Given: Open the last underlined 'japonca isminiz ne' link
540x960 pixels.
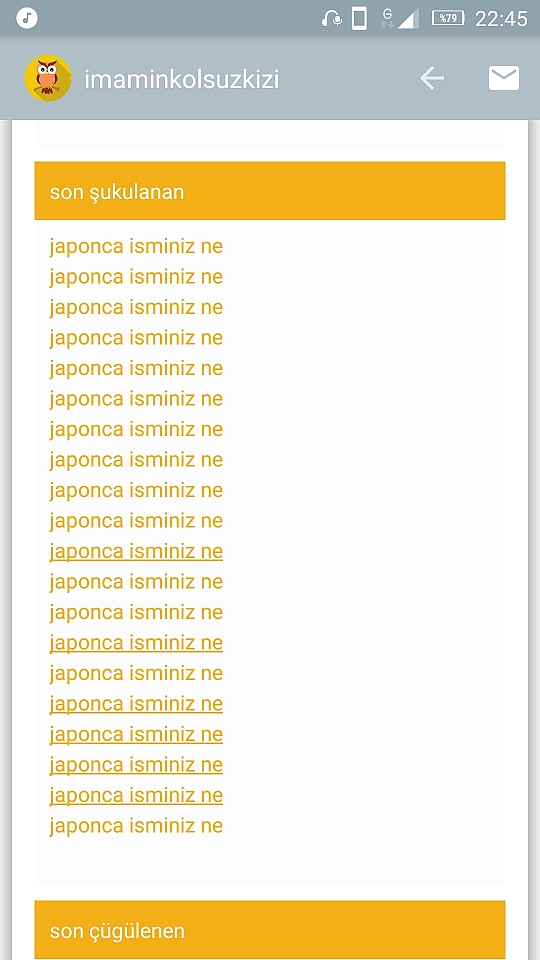Looking at the screenshot, I should [x=136, y=795].
